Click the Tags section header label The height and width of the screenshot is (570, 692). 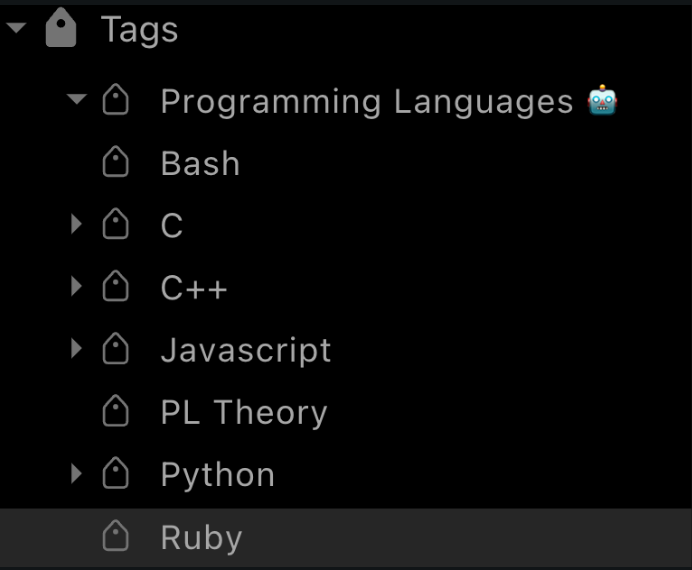tap(139, 30)
